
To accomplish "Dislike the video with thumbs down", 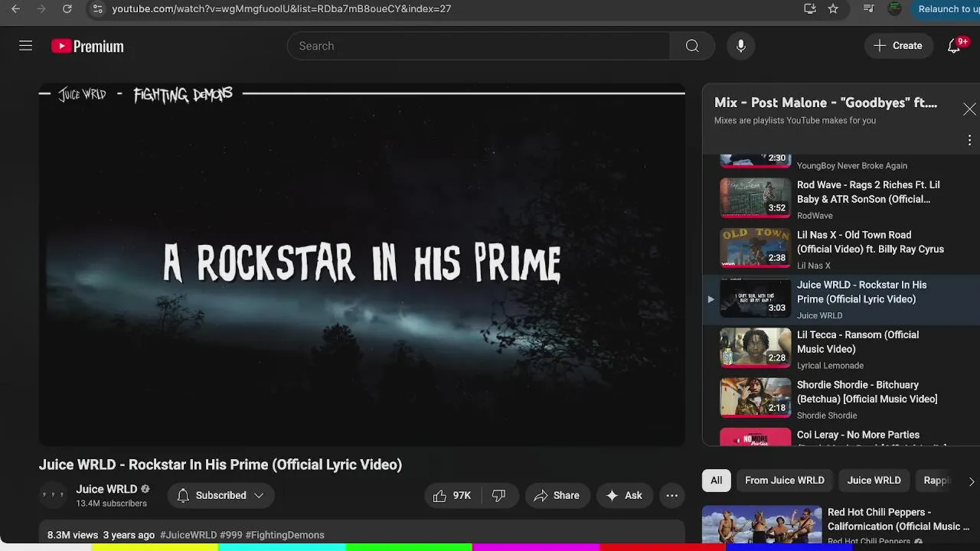I will point(499,496).
